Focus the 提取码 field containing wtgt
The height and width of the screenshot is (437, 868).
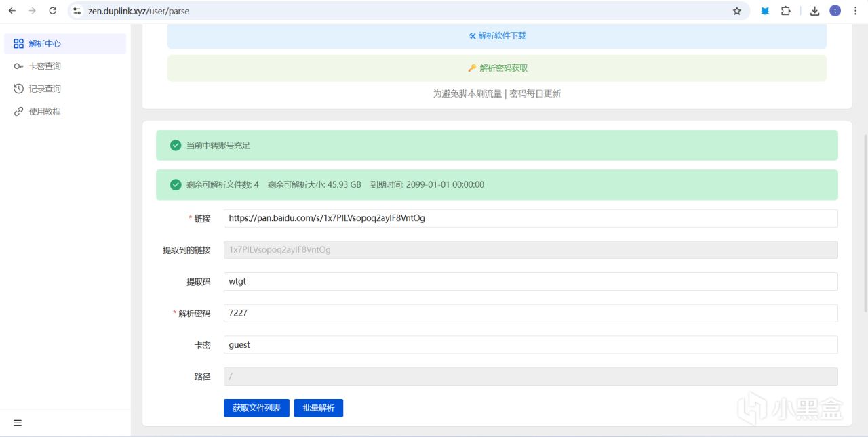(x=531, y=281)
